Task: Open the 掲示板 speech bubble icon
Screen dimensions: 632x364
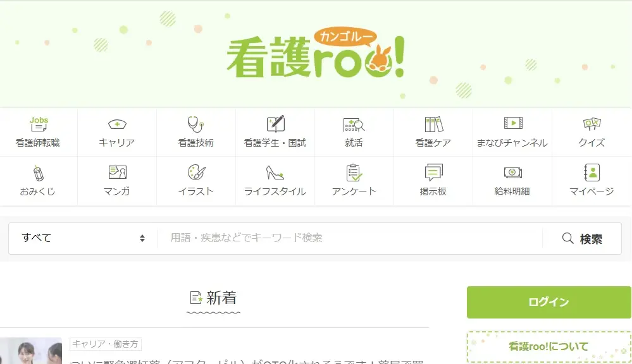Action: [x=433, y=173]
